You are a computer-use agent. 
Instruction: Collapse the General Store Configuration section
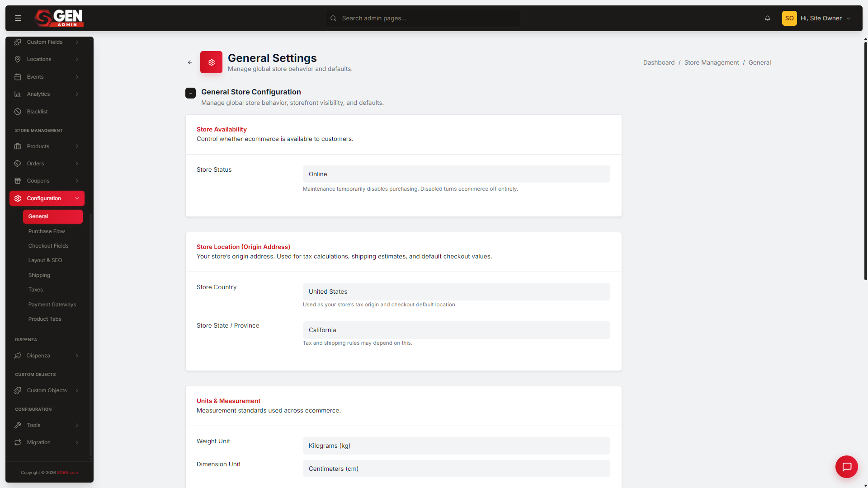point(190,93)
